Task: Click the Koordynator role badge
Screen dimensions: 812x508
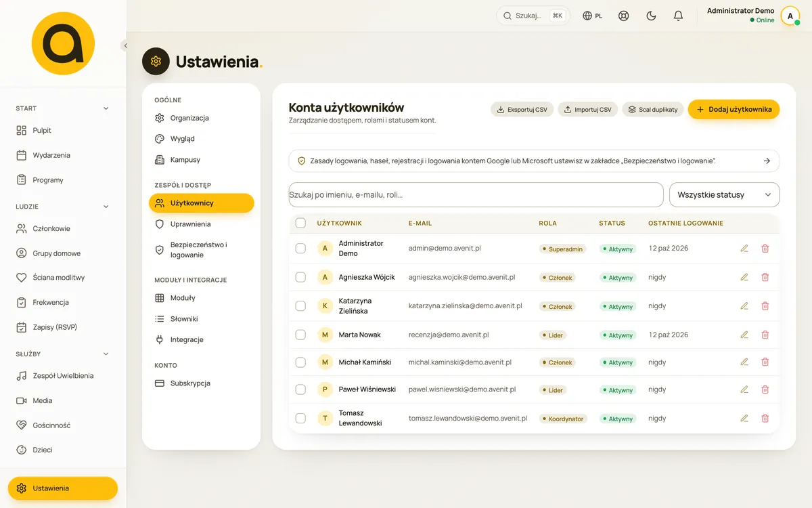Action: click(563, 419)
